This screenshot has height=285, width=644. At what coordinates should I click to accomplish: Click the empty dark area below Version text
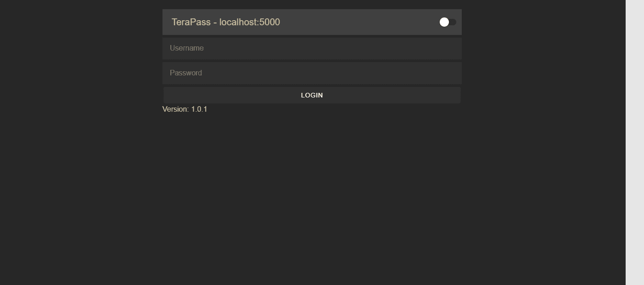(x=312, y=198)
